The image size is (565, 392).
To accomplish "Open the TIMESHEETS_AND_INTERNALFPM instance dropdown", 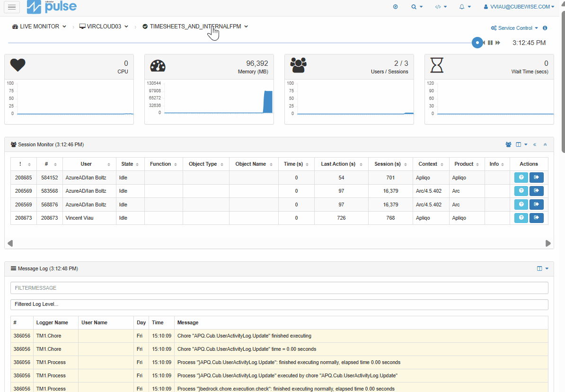I will click(195, 27).
